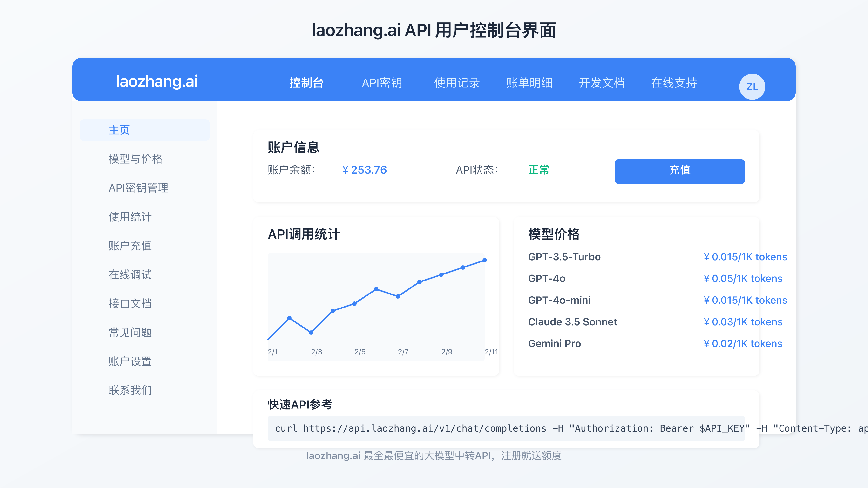Viewport: 868px width, 488px height.
Task: Go to 使用记录 in top navigation
Action: (457, 83)
